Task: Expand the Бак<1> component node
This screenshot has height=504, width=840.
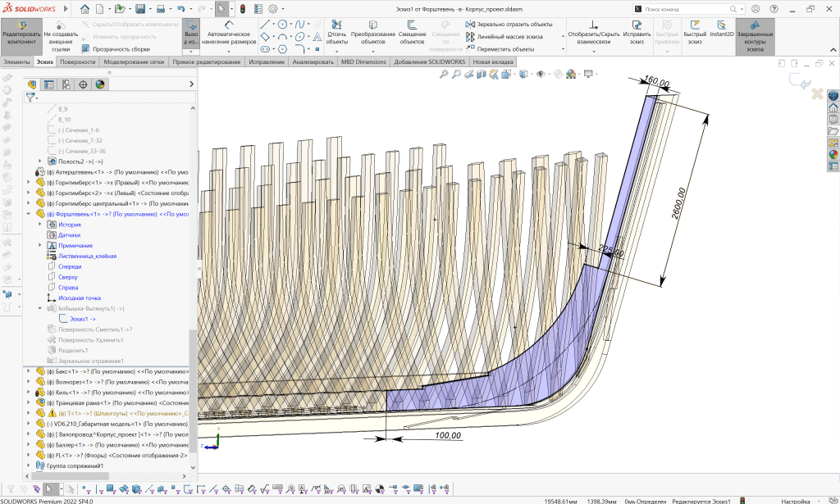Action: (29, 371)
